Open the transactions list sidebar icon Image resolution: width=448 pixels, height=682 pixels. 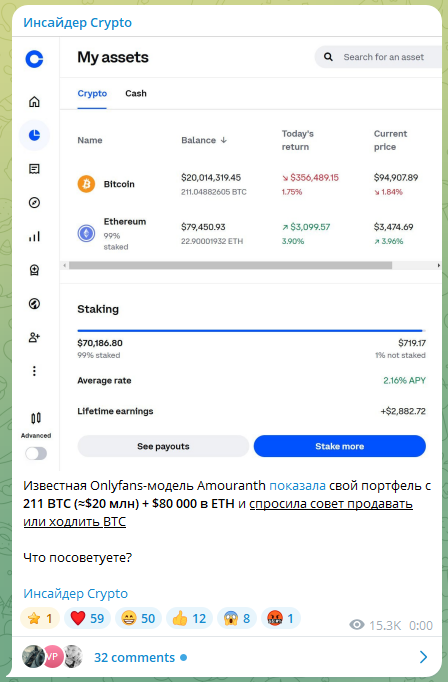click(x=34, y=169)
